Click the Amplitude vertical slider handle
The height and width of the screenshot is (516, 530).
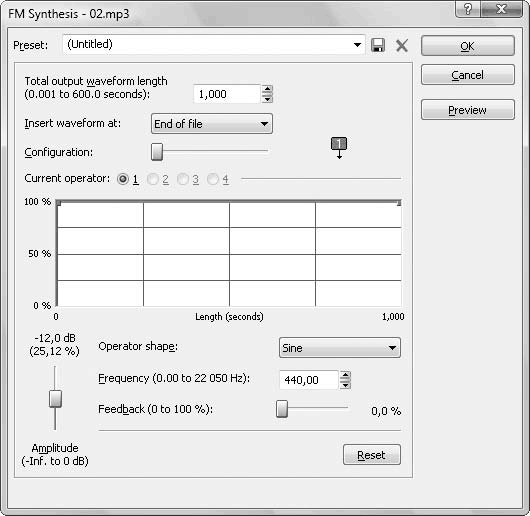click(55, 399)
